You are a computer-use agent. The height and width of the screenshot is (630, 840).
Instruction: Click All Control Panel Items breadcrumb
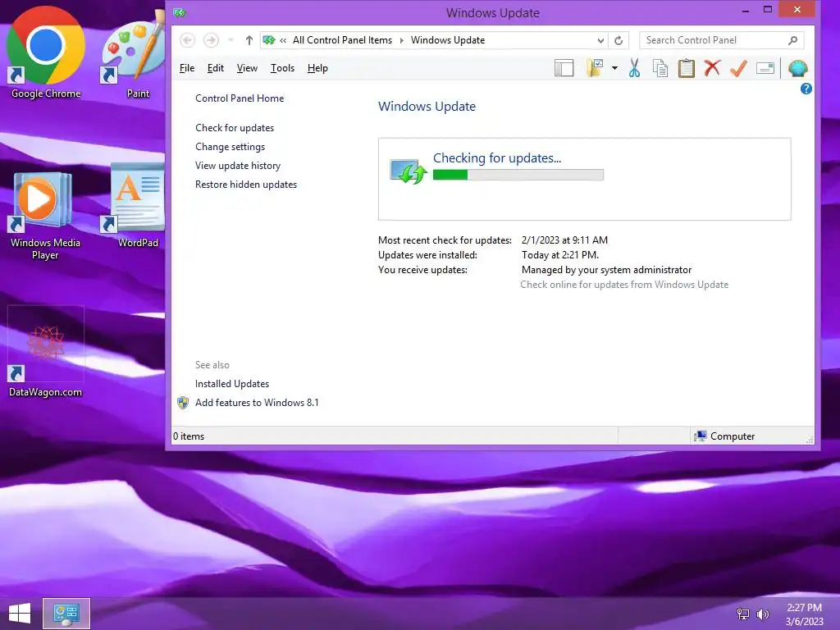(342, 40)
